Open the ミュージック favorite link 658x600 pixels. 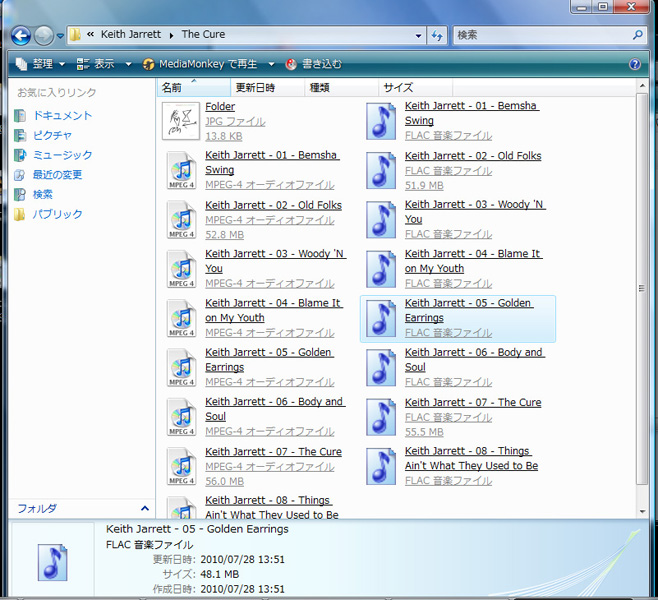pos(62,155)
